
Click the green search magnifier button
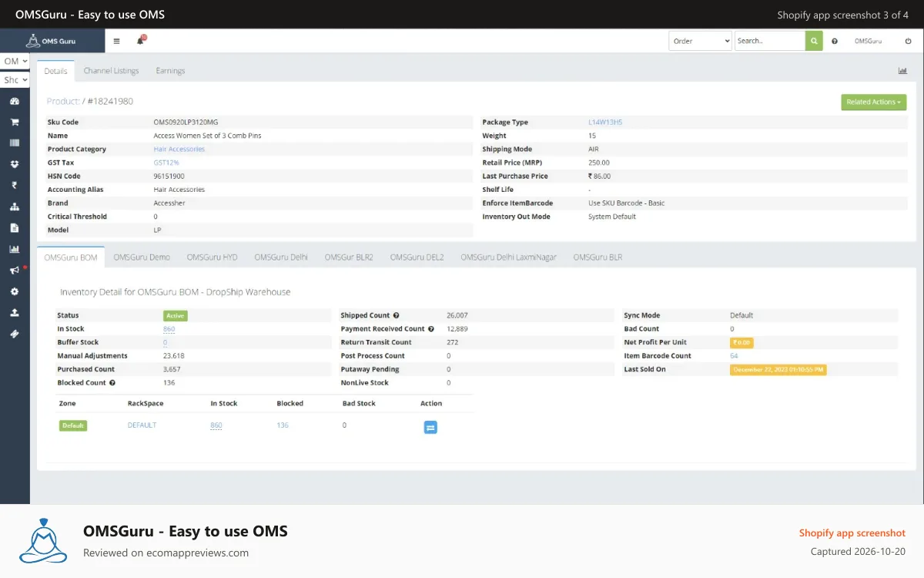click(814, 41)
